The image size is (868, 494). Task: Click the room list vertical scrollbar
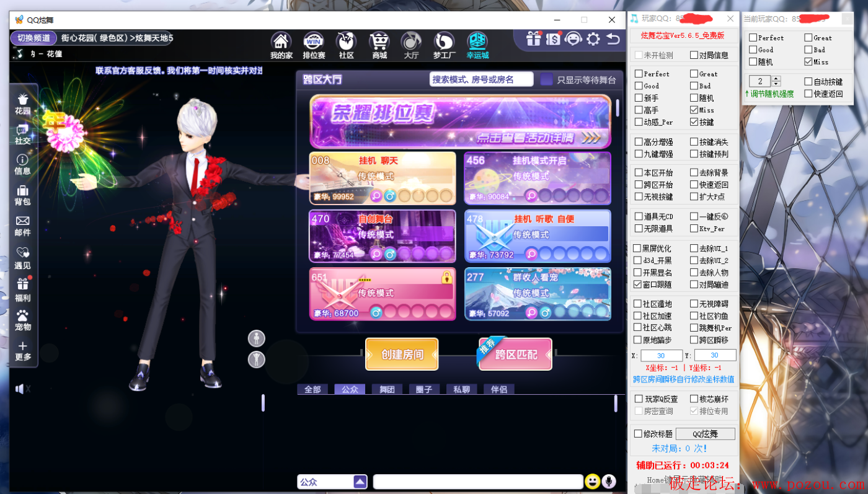[617, 108]
